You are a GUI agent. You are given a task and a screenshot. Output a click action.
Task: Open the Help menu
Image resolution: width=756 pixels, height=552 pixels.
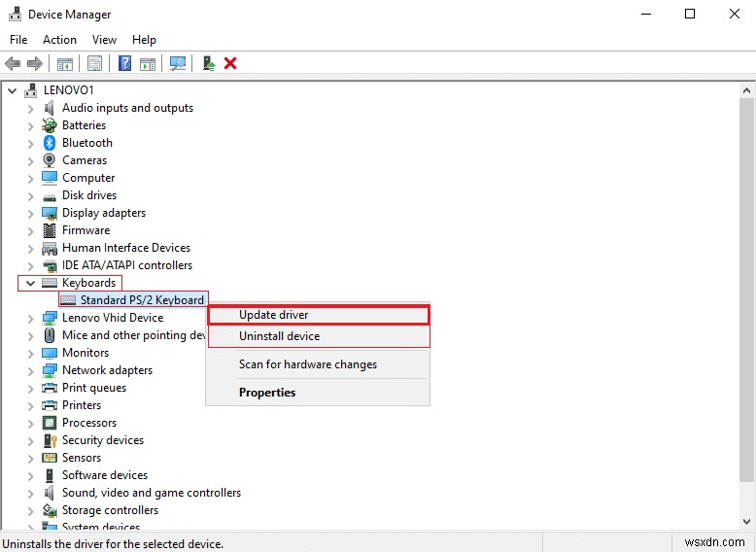144,40
